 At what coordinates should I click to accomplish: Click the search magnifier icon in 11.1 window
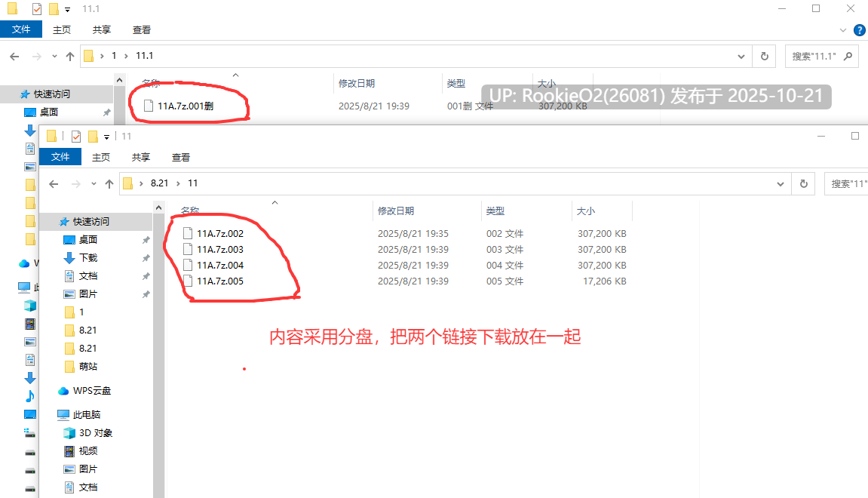(848, 57)
